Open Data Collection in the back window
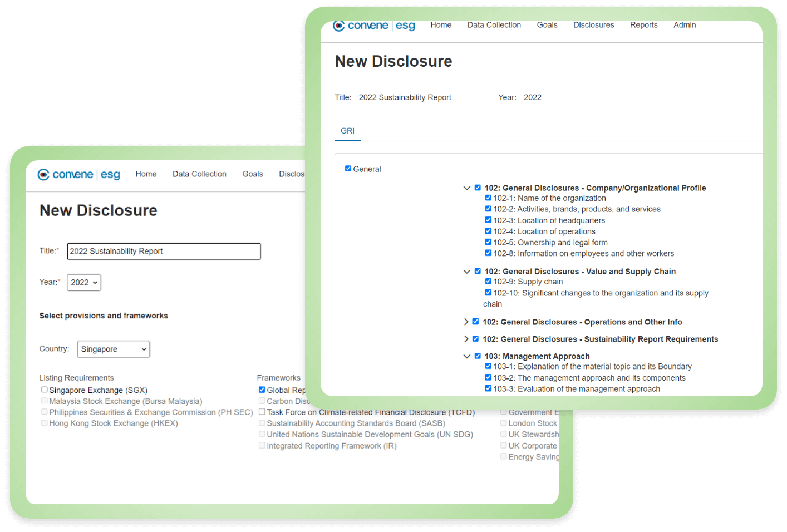Viewport: 787px width, 532px height. [x=199, y=174]
